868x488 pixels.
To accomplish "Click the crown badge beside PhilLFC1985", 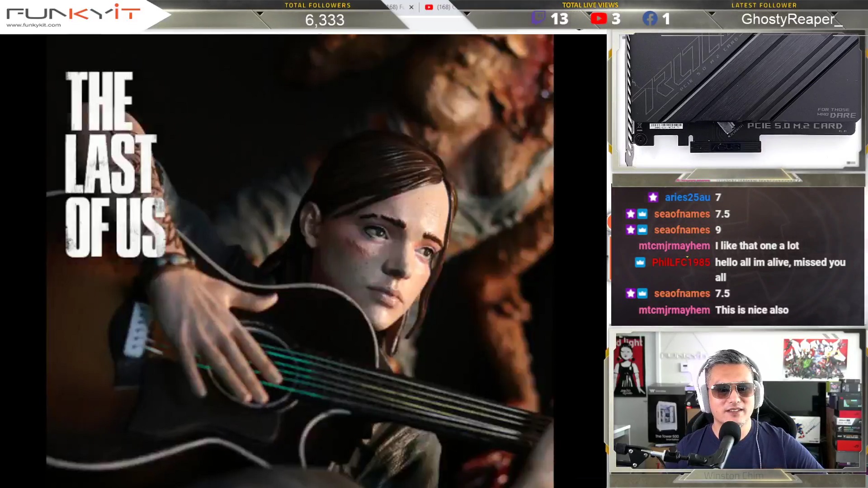I will [x=640, y=263].
